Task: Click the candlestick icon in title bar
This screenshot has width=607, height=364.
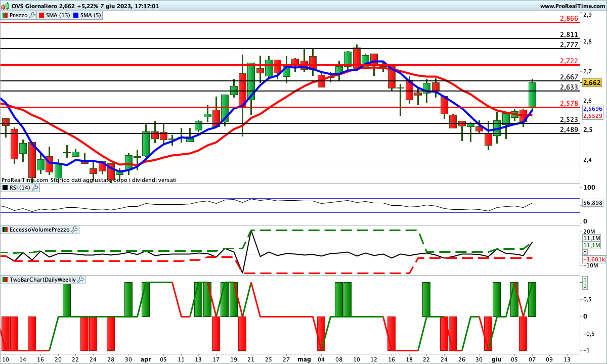Action: [4, 6]
